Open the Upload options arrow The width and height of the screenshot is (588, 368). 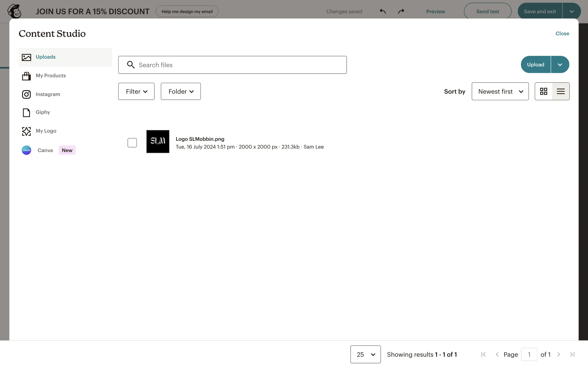pos(560,65)
